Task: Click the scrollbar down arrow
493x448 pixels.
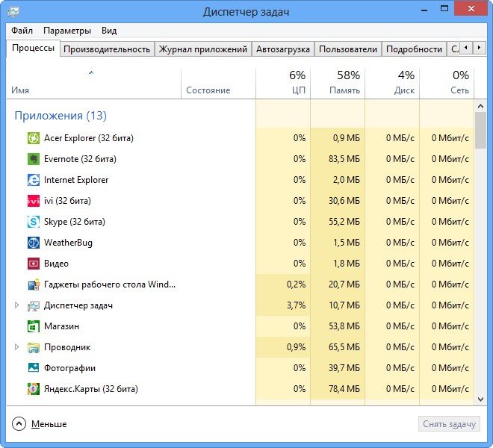Action: tap(480, 399)
